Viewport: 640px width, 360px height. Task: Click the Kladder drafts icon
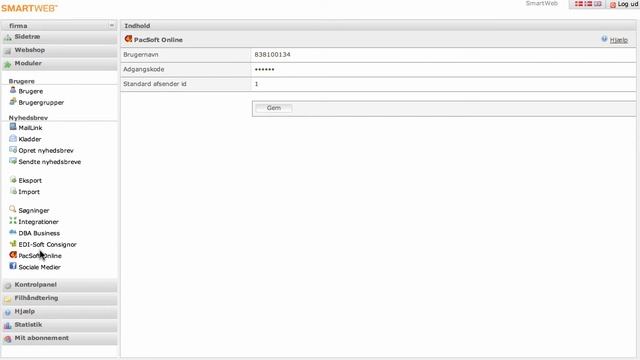(x=13, y=138)
